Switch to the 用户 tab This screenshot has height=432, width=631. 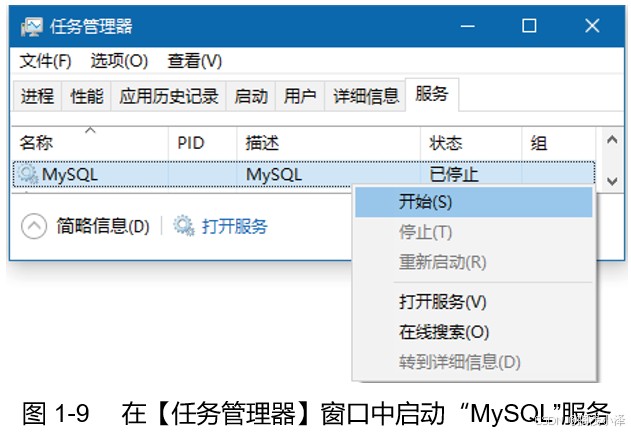300,96
